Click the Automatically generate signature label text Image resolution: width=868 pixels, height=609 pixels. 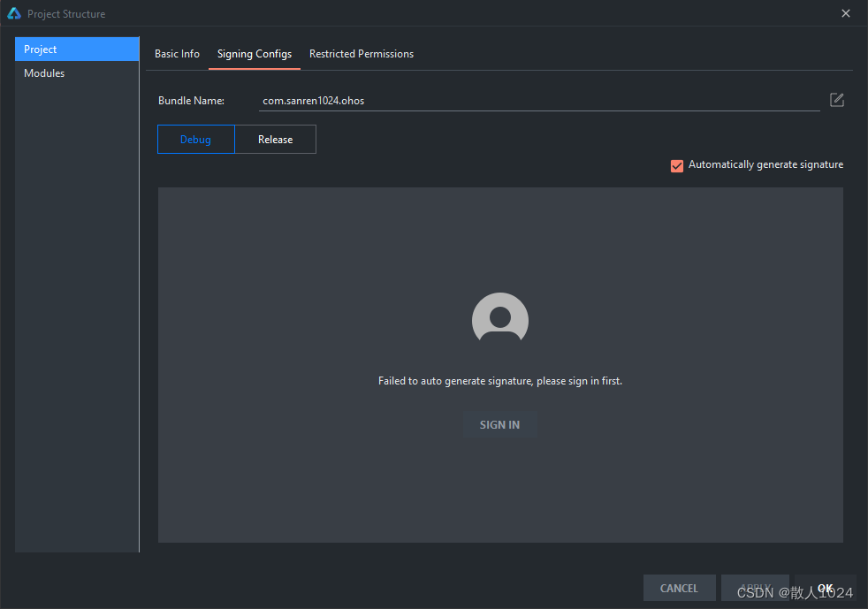coord(765,164)
